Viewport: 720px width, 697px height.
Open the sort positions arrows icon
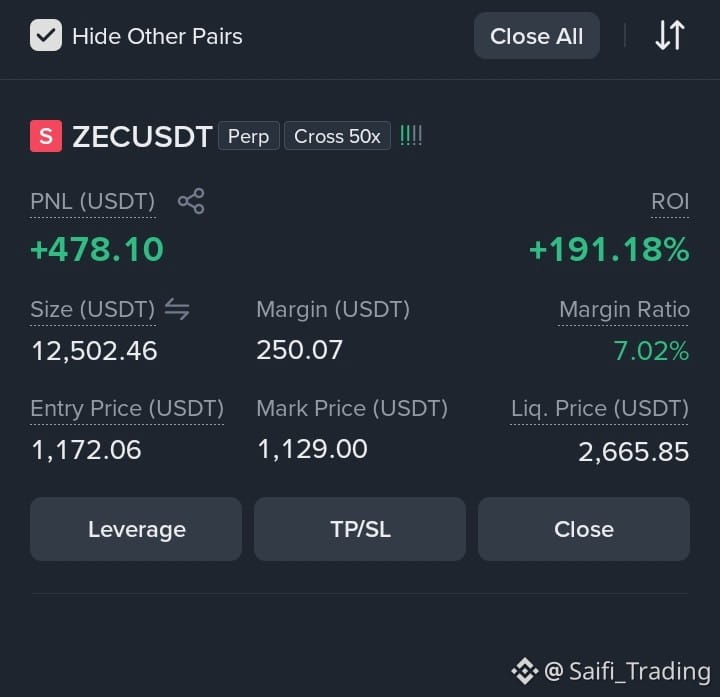(x=670, y=35)
